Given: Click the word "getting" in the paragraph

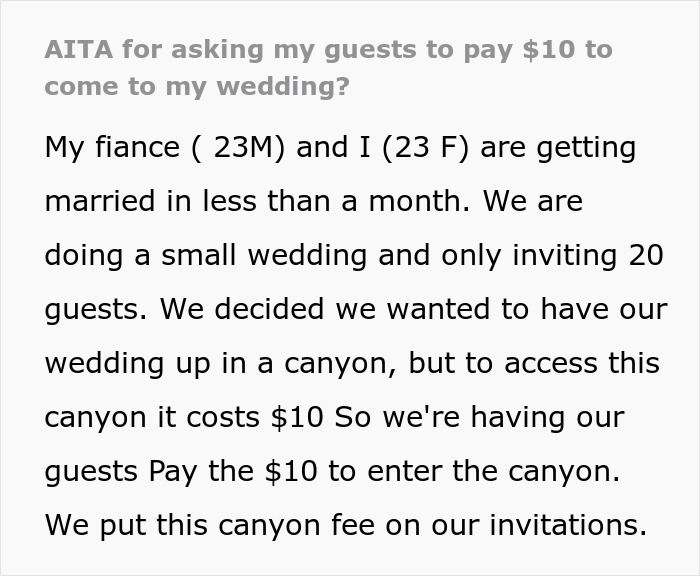Looking at the screenshot, I should (x=586, y=149).
